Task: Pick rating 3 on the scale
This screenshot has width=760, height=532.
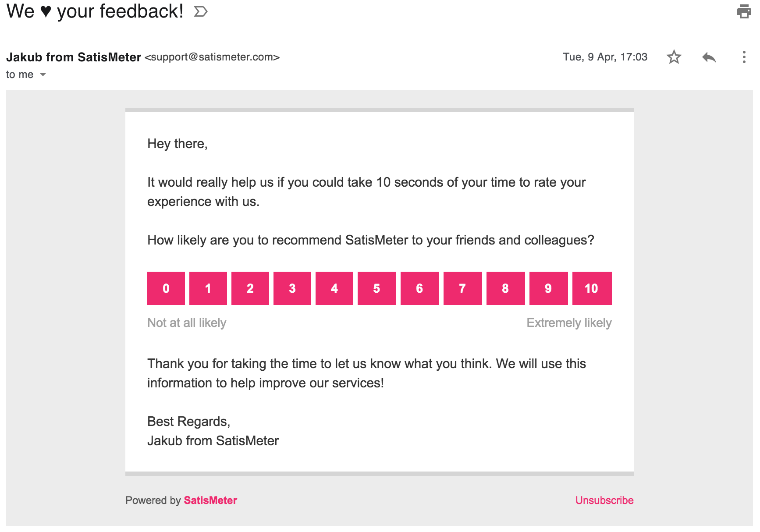Action: pyautogui.click(x=292, y=288)
